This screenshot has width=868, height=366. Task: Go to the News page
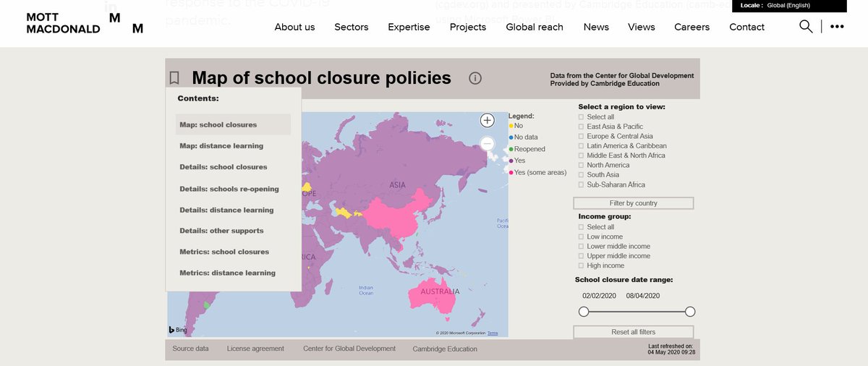tap(596, 27)
